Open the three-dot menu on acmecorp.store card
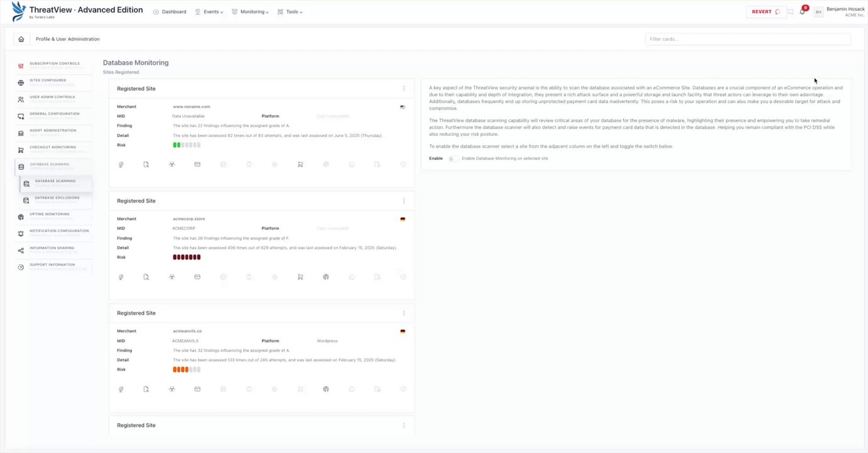The width and height of the screenshot is (868, 453). (x=404, y=201)
